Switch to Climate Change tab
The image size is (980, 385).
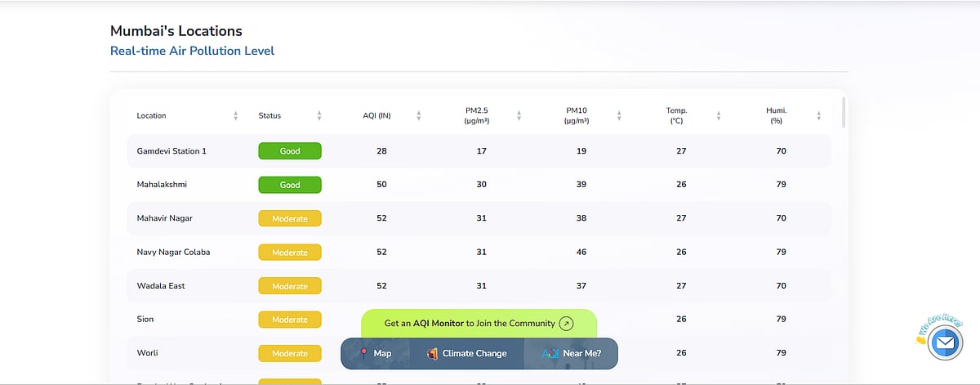[466, 354]
